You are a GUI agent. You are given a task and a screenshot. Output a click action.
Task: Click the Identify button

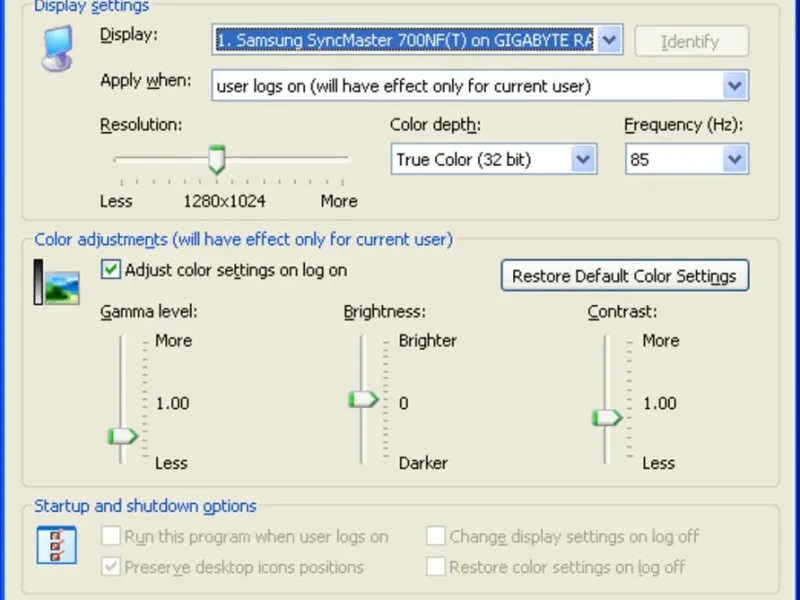point(692,41)
